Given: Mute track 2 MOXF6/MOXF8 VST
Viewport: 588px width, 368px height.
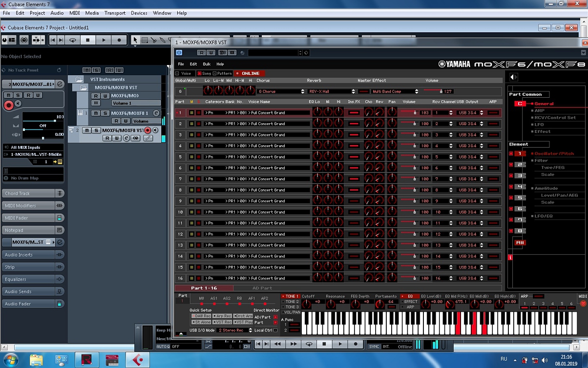Looking at the screenshot, I should (87, 130).
